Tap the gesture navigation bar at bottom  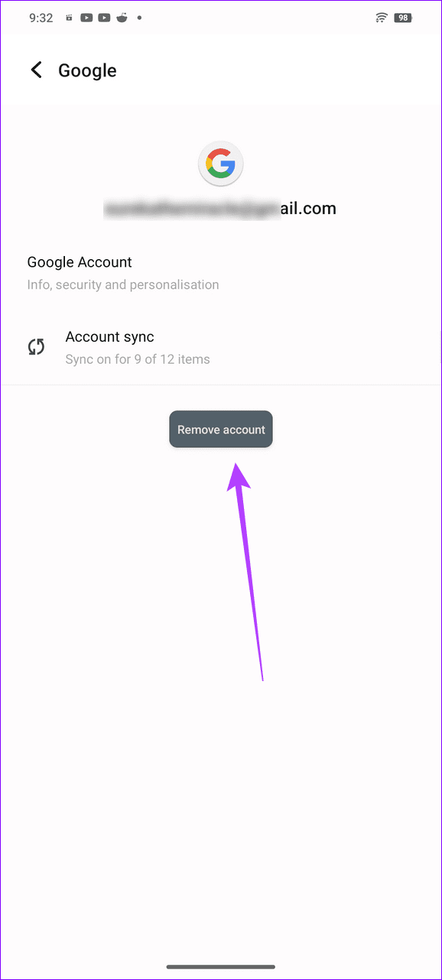tap(221, 965)
